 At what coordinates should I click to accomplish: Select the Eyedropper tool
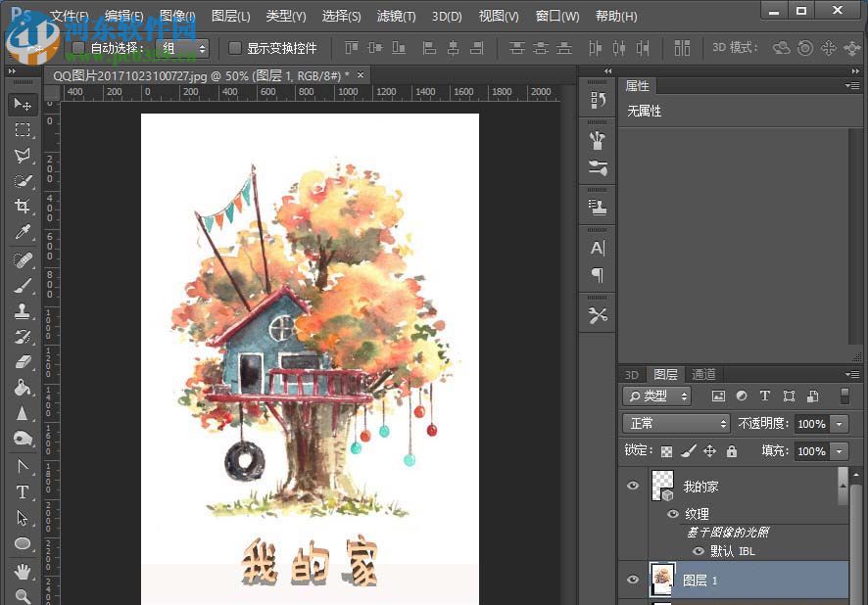[23, 232]
